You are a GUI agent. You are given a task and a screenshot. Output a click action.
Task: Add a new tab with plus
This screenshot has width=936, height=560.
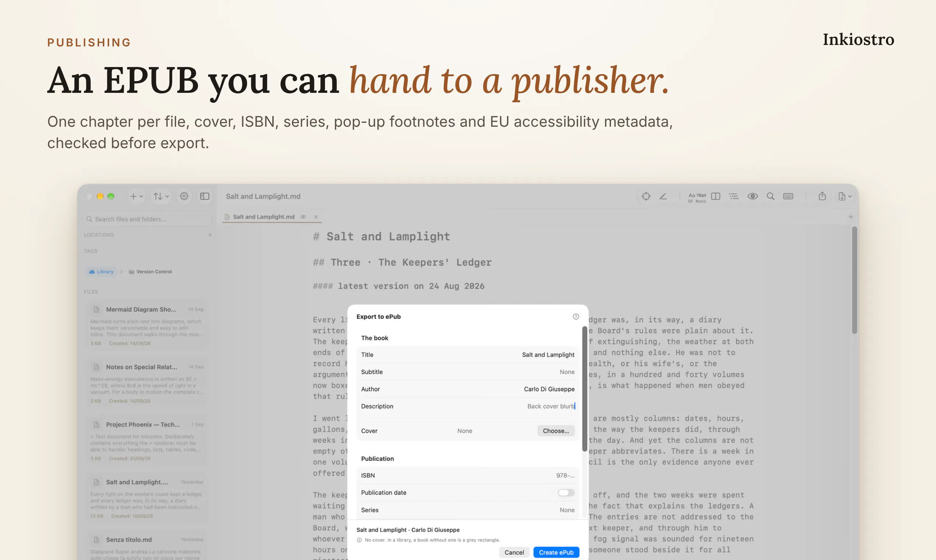point(851,217)
